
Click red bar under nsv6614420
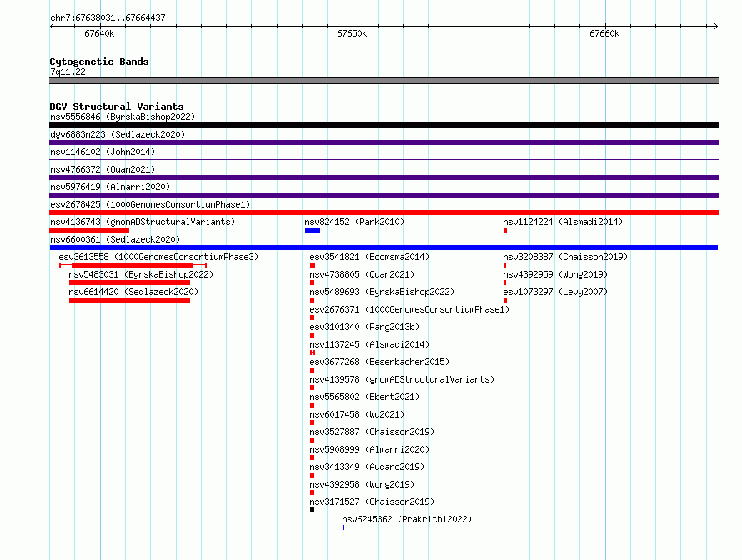(130, 300)
